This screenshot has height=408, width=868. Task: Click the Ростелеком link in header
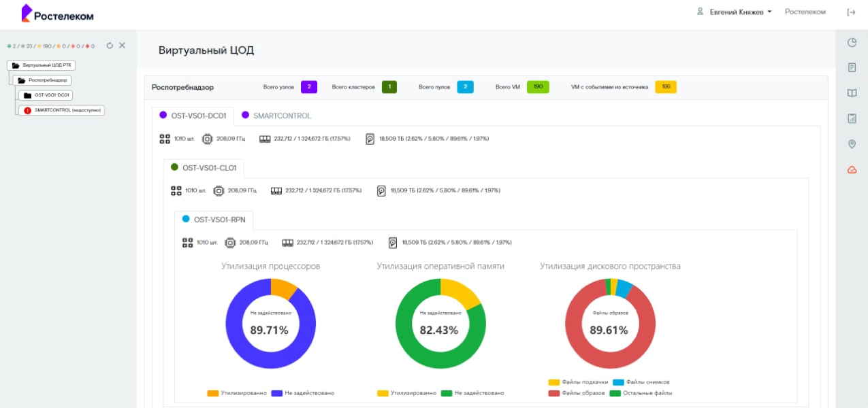[805, 12]
